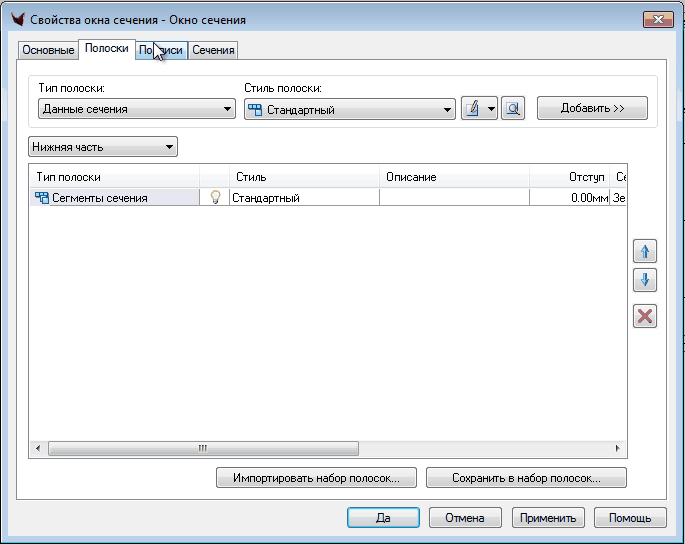Click the move band up arrow icon

(x=645, y=252)
